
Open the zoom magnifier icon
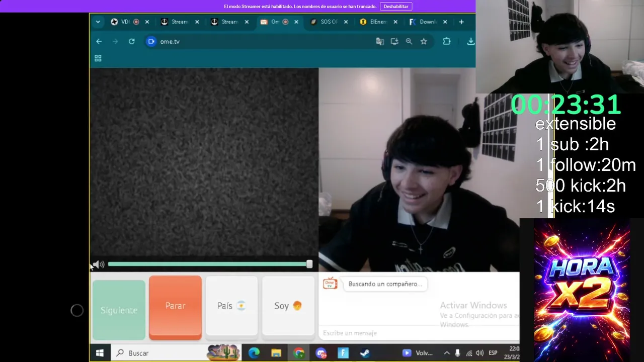click(409, 41)
